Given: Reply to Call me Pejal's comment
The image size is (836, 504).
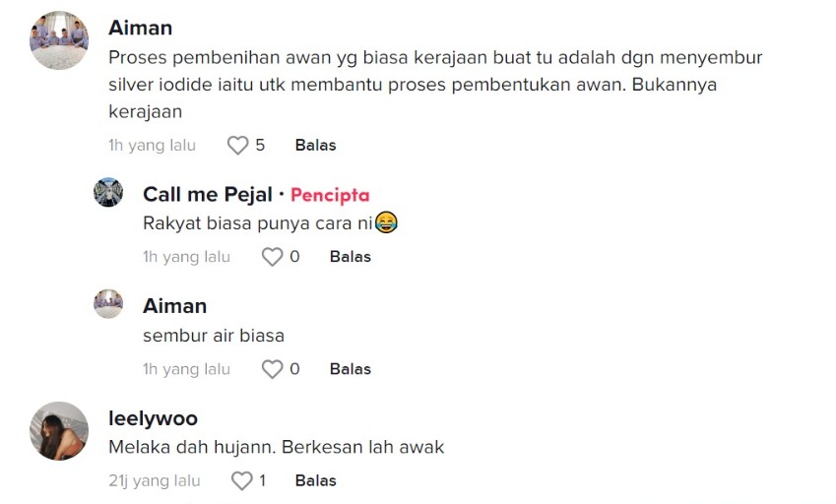Looking at the screenshot, I should [350, 257].
